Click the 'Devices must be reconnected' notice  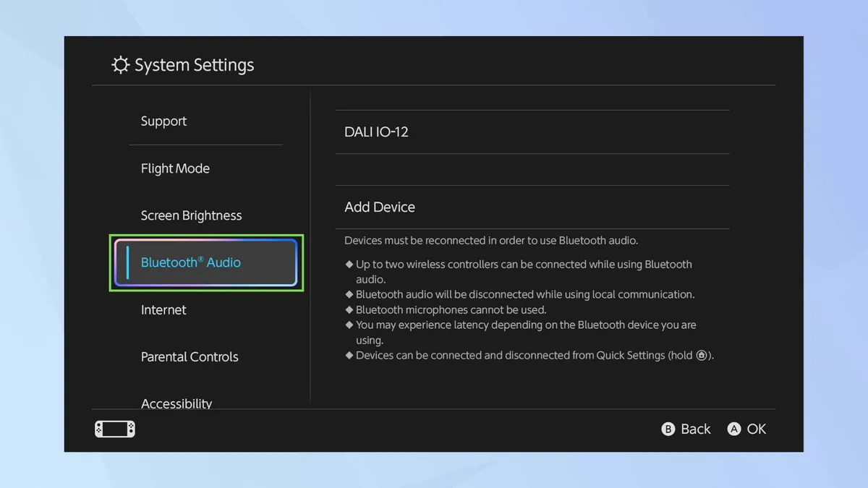[491, 241]
